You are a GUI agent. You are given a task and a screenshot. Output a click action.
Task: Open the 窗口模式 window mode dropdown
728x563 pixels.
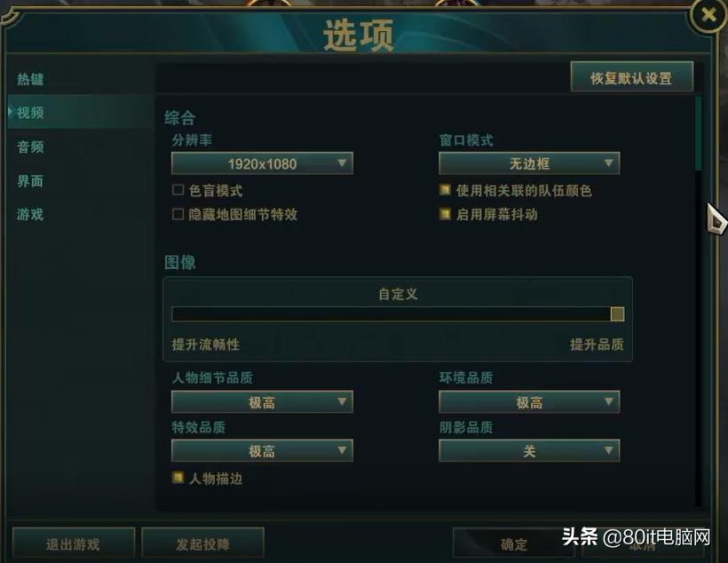tap(528, 163)
